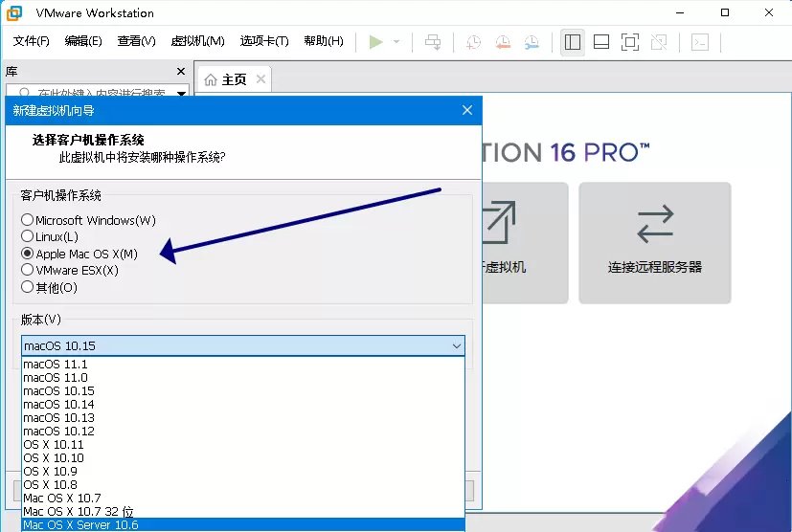Click the green power-on play icon
This screenshot has height=532, width=792.
click(x=375, y=42)
